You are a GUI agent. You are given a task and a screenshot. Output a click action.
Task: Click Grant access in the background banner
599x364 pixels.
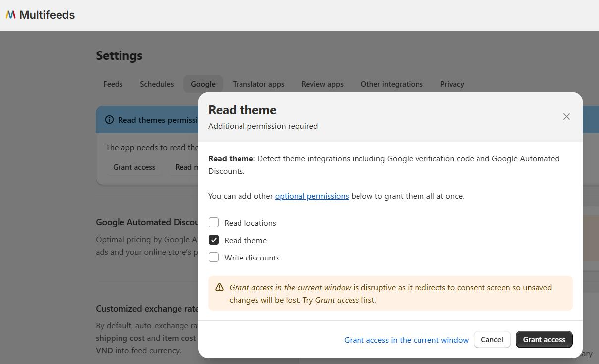134,167
